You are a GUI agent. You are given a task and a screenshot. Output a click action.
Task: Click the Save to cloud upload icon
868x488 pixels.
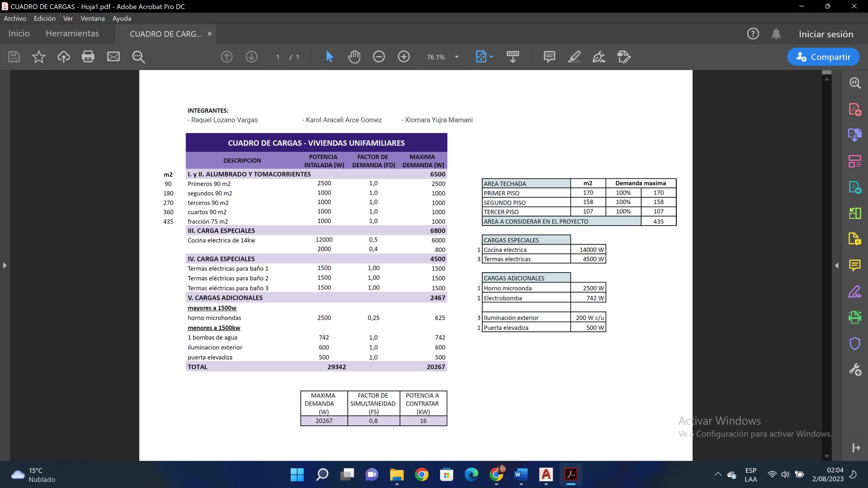coord(63,57)
